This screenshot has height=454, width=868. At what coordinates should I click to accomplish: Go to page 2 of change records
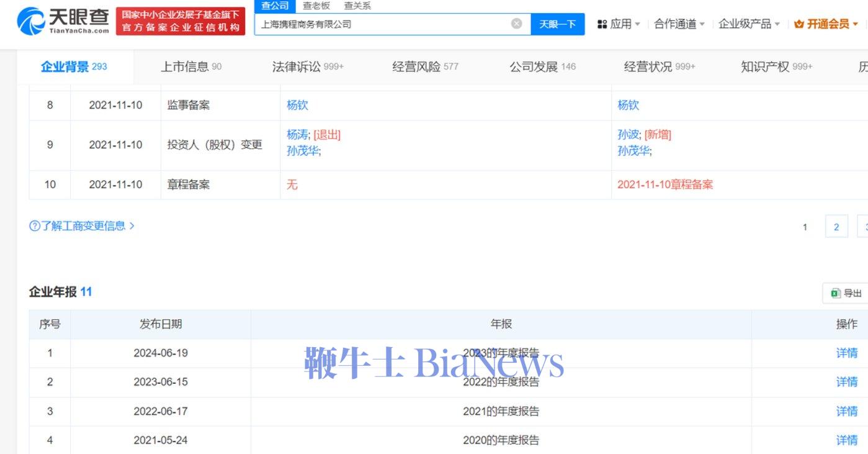pyautogui.click(x=836, y=227)
